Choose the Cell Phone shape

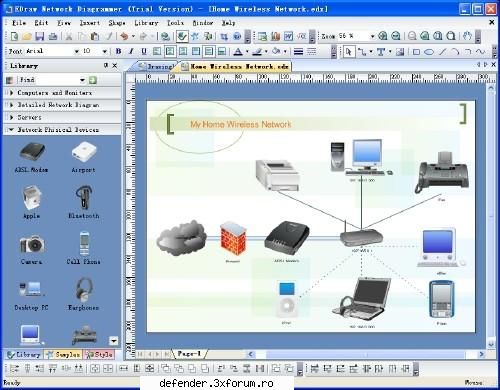[84, 248]
